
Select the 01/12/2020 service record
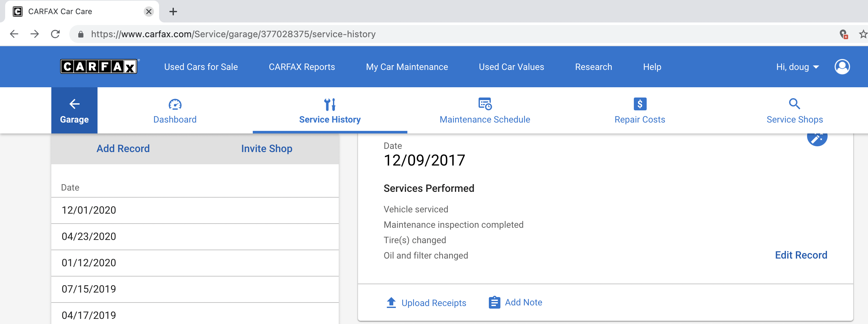tap(195, 263)
